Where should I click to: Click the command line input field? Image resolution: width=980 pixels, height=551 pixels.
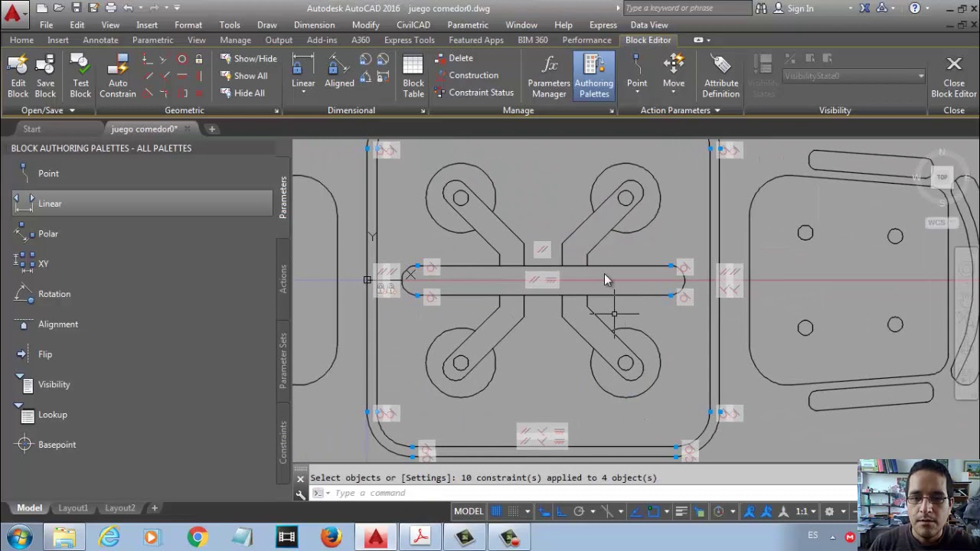[x=590, y=493]
